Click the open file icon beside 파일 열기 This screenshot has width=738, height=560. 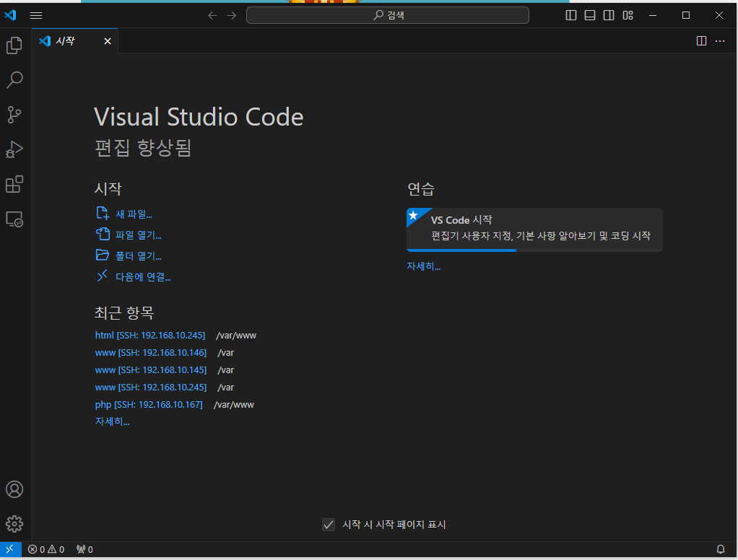click(103, 234)
